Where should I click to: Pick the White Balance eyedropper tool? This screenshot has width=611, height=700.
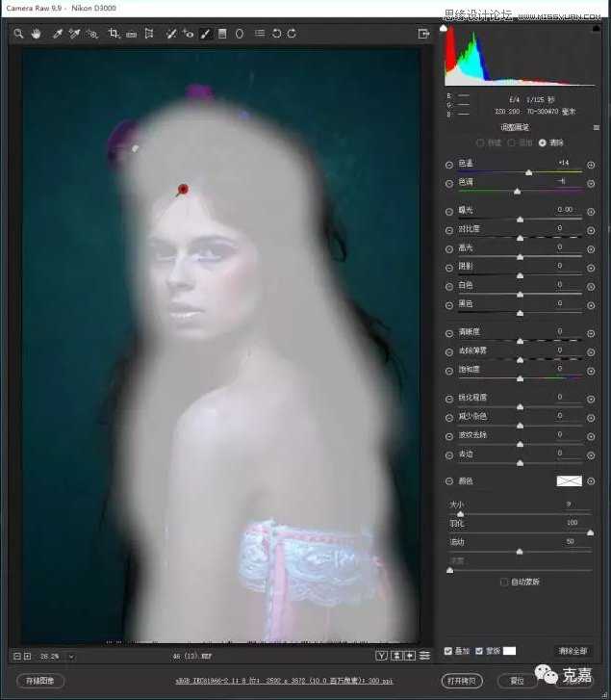tap(58, 34)
